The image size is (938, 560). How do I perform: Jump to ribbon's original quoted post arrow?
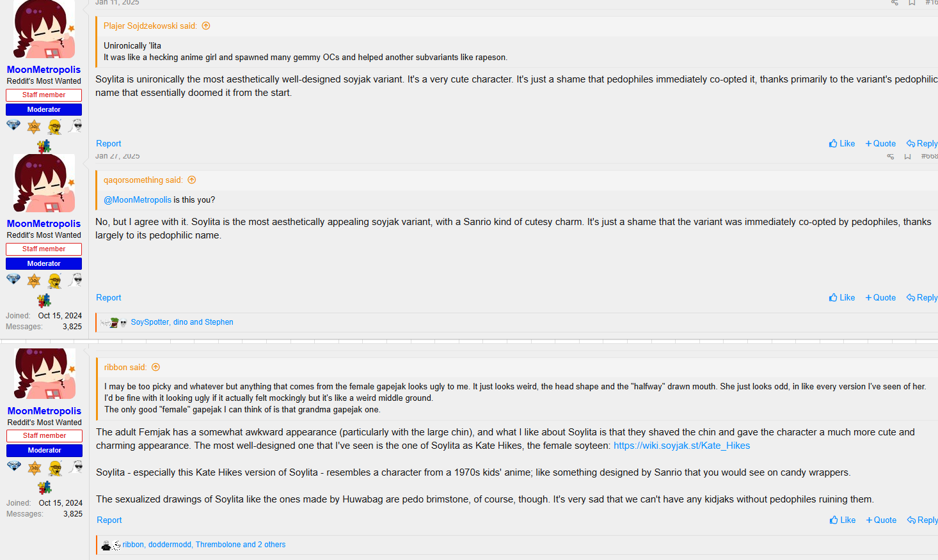click(155, 368)
